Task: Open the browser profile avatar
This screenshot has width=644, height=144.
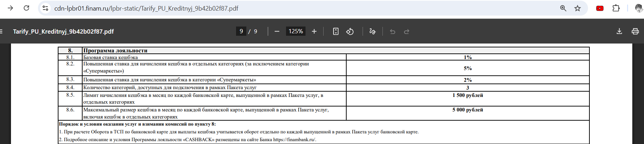Action: tap(639, 8)
